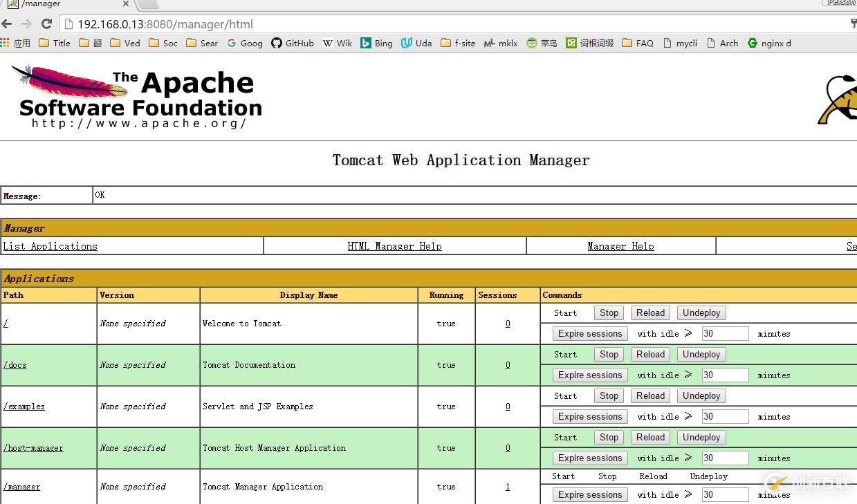Open the GitHub bookmark
857x504 pixels.
[293, 43]
